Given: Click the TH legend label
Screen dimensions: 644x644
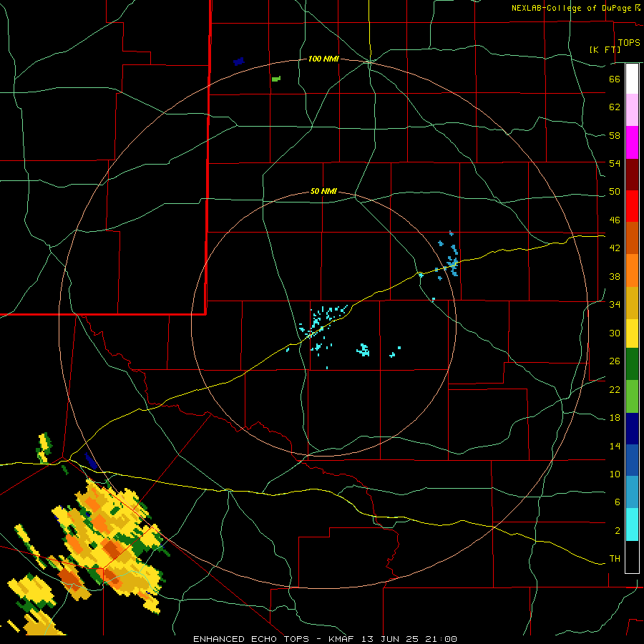Looking at the screenshot, I should (x=615, y=559).
